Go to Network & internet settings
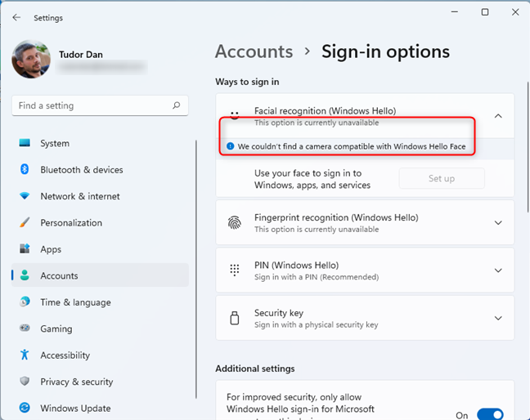 (x=100, y=196)
